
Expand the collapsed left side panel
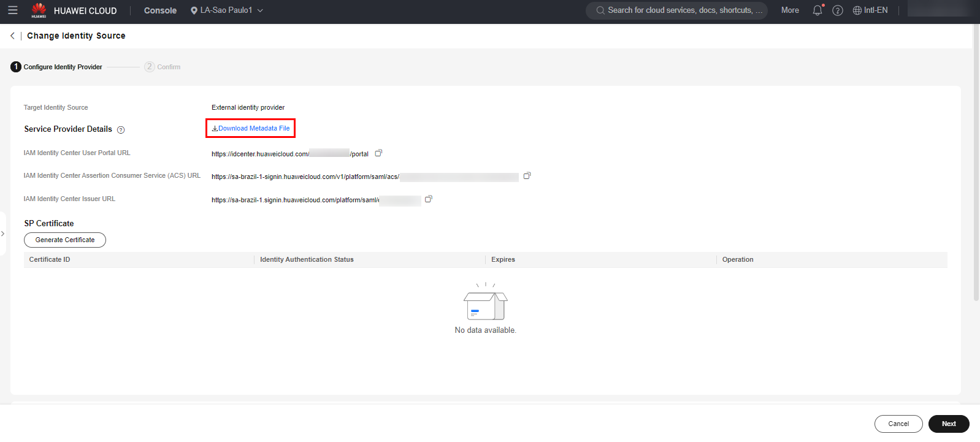[x=3, y=234]
